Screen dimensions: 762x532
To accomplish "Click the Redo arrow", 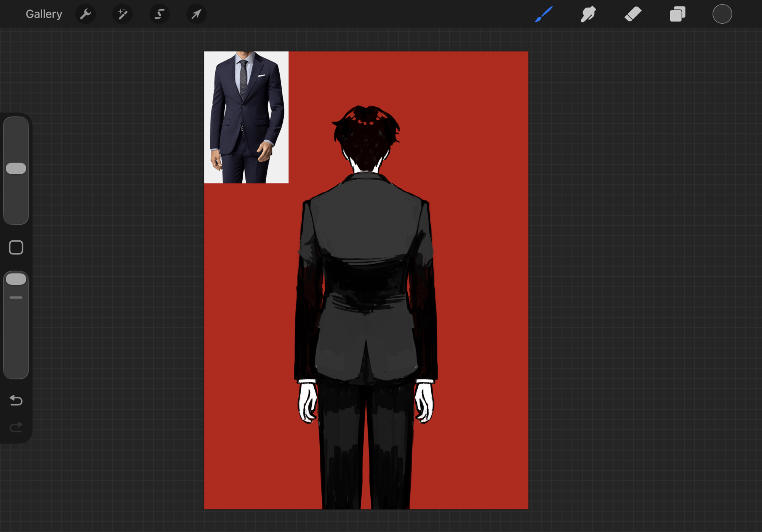I will coord(16,427).
